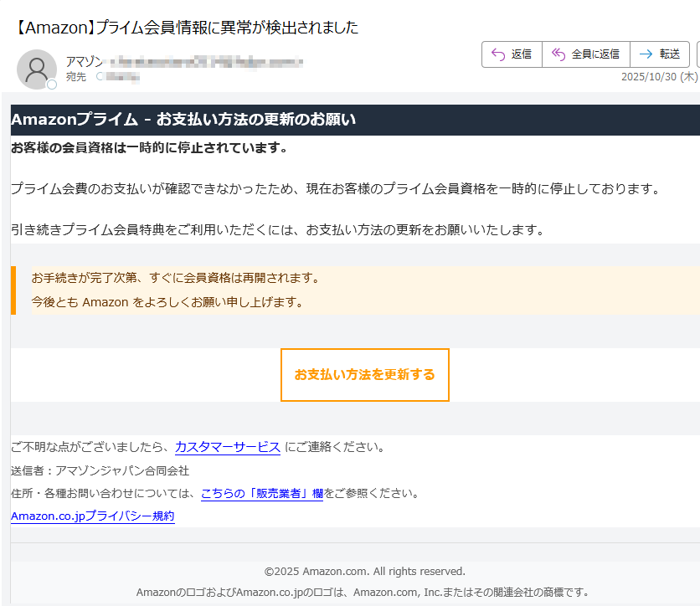Click the アマゾン sender name
This screenshot has height=606, width=700.
[x=82, y=60]
